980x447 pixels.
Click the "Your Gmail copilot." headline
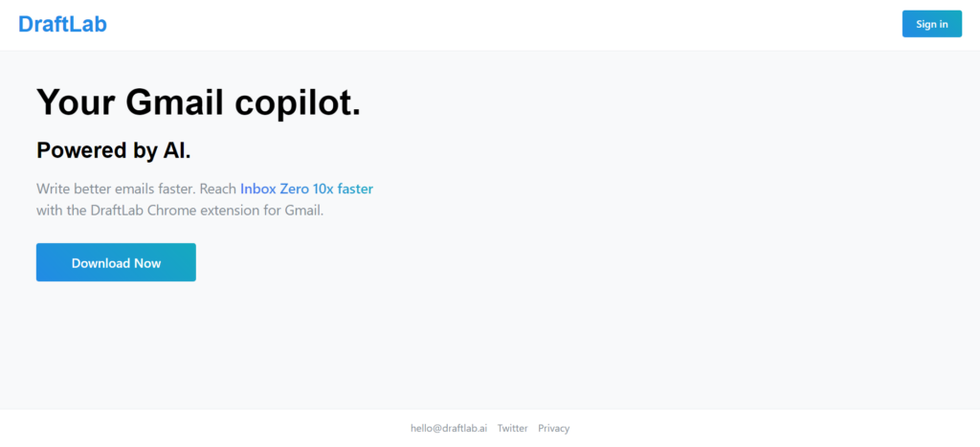pyautogui.click(x=198, y=102)
